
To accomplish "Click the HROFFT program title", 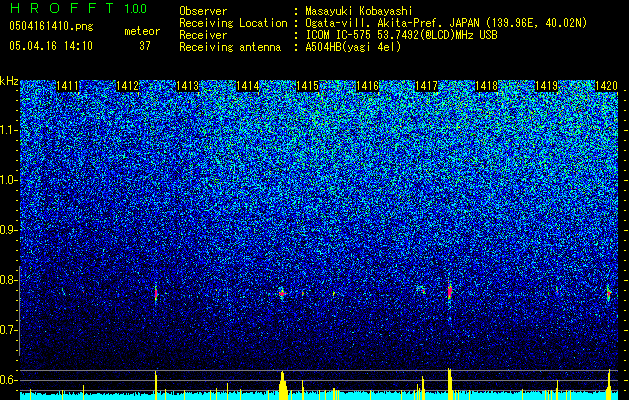I will pyautogui.click(x=62, y=8).
